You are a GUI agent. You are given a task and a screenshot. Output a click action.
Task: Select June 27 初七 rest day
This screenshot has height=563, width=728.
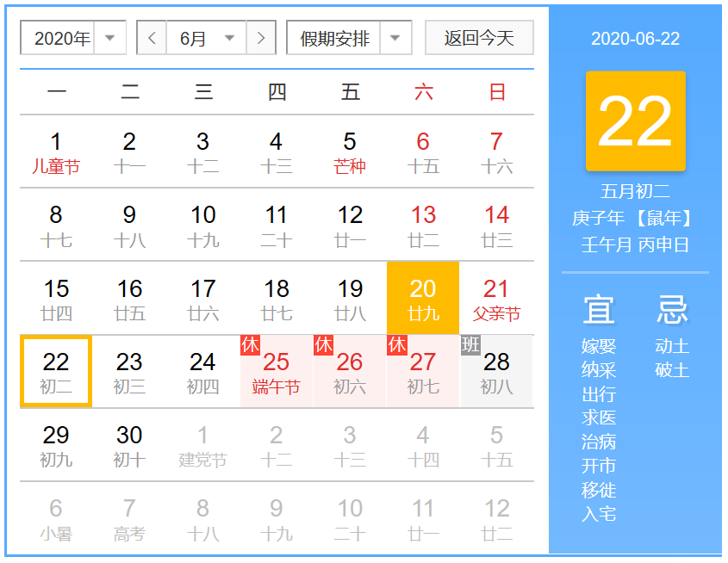point(423,372)
